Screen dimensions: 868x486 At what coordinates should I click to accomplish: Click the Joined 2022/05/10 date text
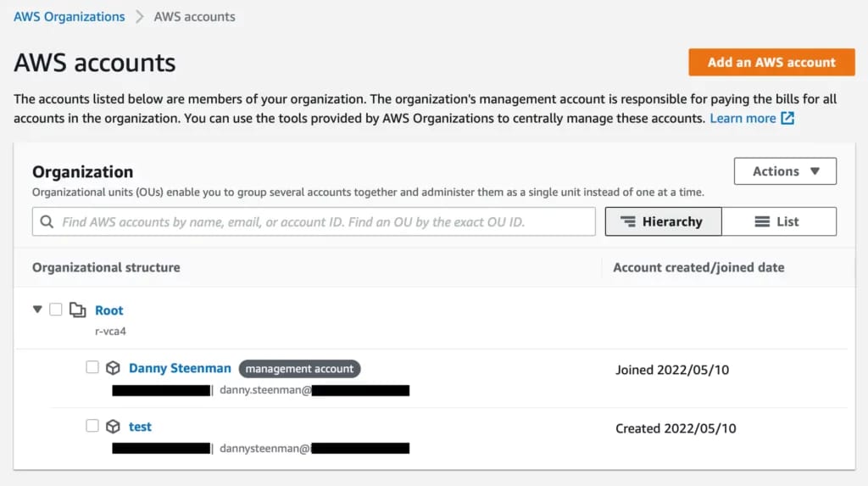pos(672,370)
